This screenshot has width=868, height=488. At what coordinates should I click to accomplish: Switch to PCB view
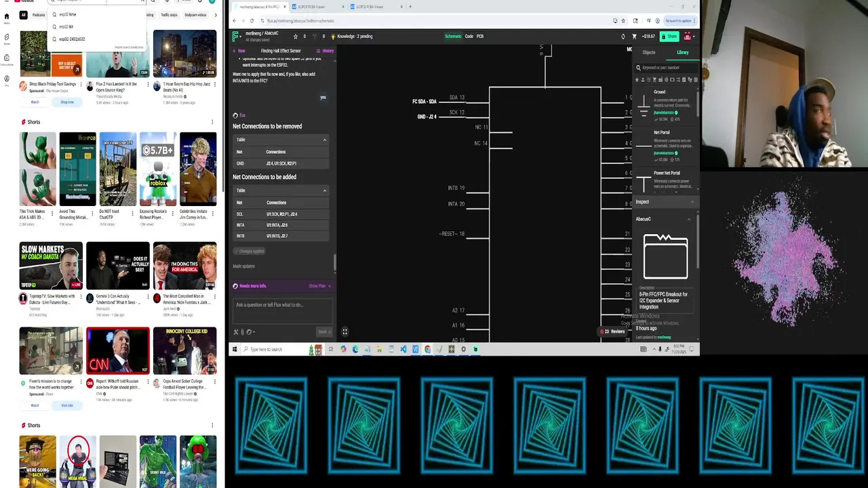click(480, 37)
